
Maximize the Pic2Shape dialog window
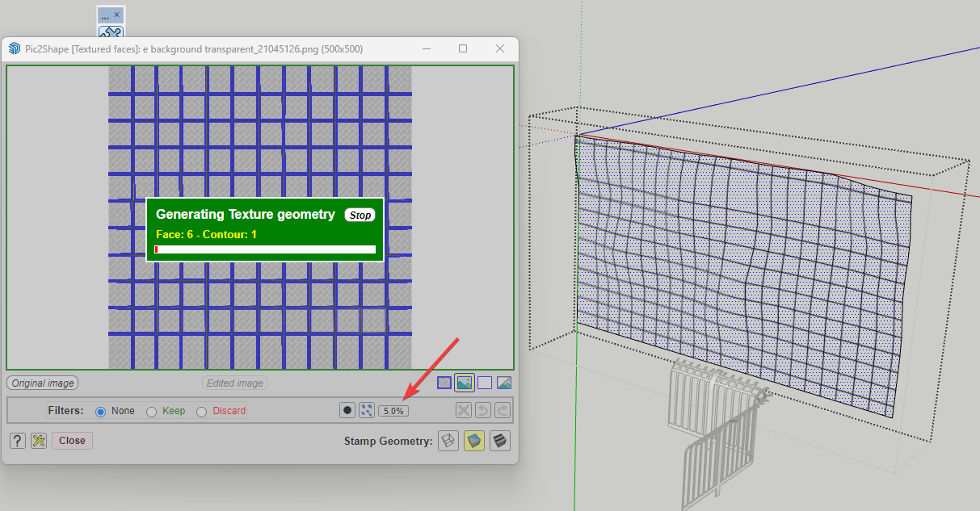tap(463, 48)
